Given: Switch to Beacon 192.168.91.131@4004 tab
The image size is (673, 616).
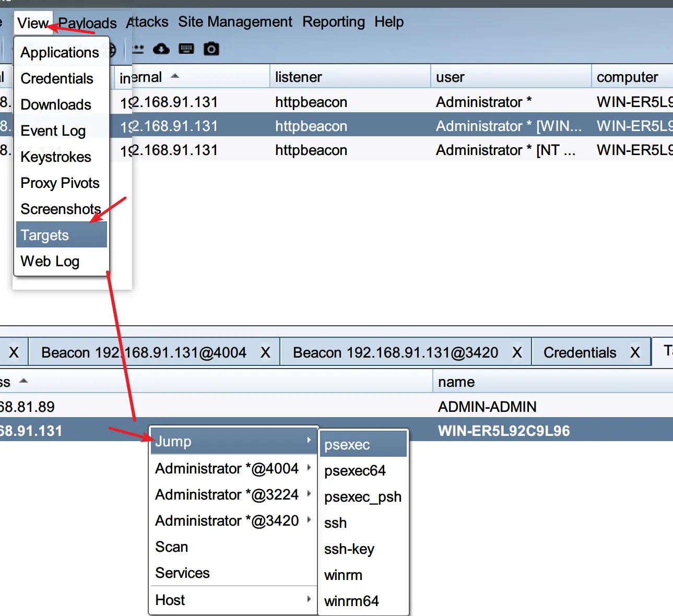Looking at the screenshot, I should [144, 352].
